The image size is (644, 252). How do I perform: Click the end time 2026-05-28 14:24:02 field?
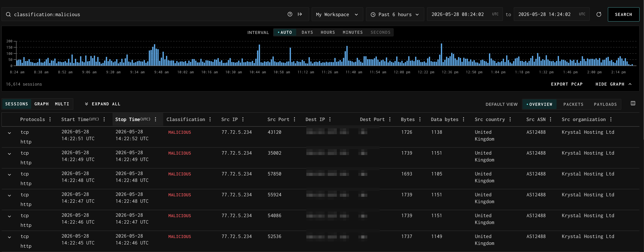click(551, 14)
